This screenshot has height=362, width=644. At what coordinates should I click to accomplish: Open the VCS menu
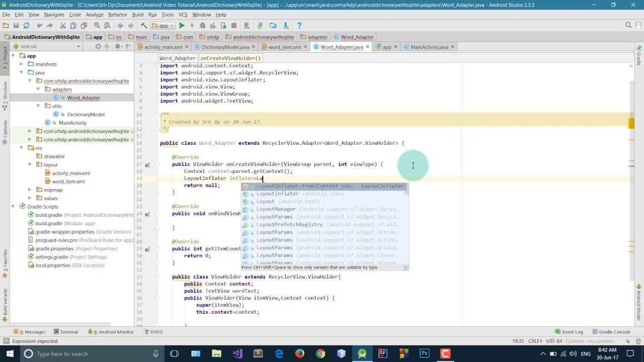183,15
